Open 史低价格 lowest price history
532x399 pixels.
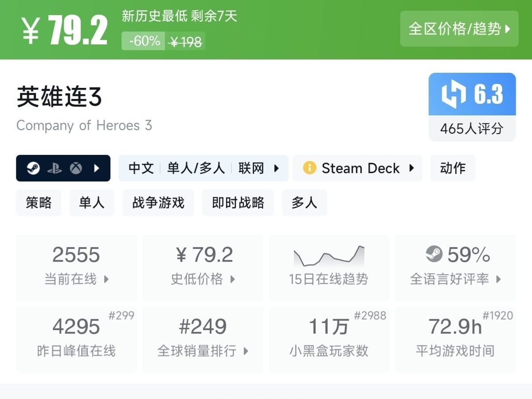(203, 268)
